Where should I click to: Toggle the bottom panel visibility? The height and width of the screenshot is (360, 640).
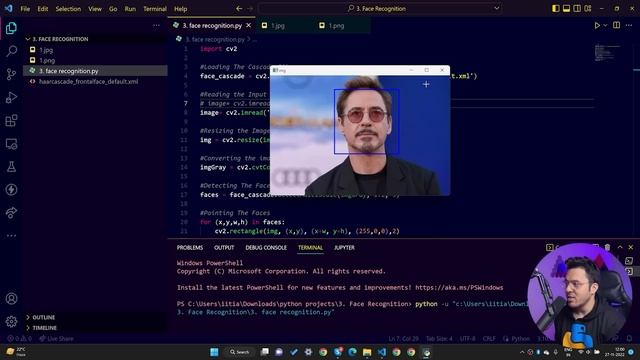pos(566,8)
